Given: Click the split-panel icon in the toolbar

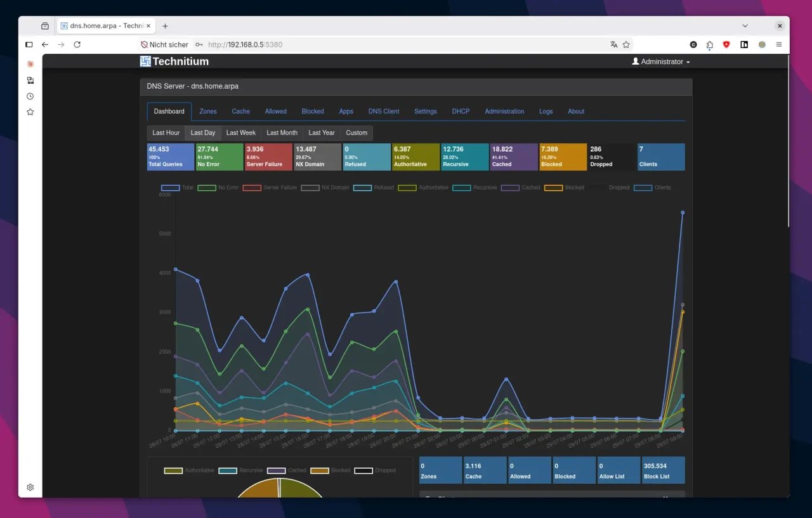Looking at the screenshot, I should (744, 44).
